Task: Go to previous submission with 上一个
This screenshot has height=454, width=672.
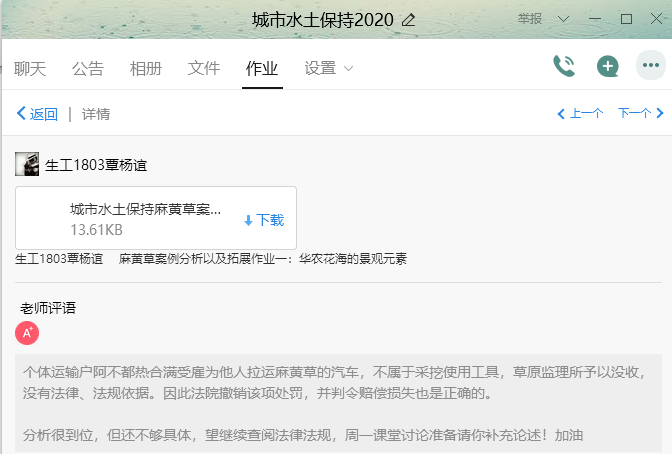Action: click(x=580, y=114)
